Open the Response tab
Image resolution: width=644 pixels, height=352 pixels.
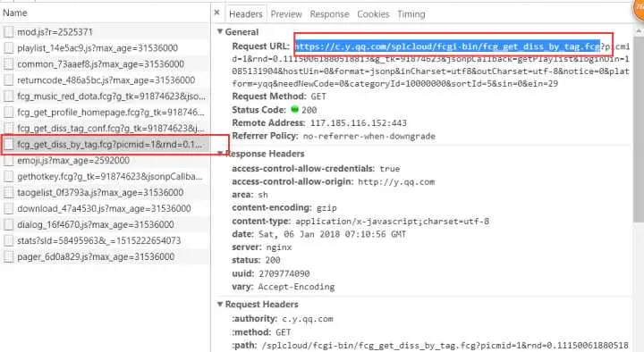pos(329,14)
